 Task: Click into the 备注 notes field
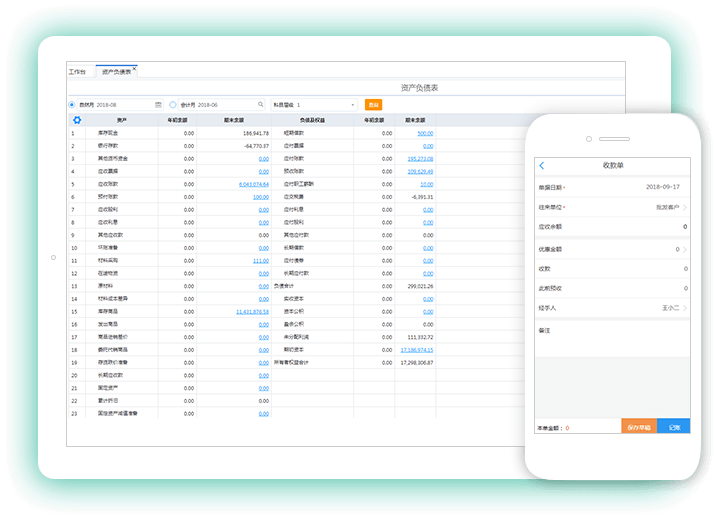point(610,345)
